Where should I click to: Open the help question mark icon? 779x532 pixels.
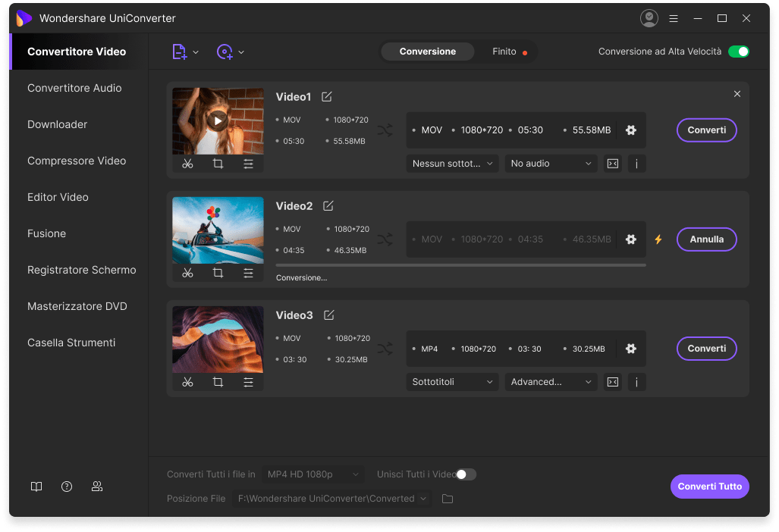tap(67, 487)
